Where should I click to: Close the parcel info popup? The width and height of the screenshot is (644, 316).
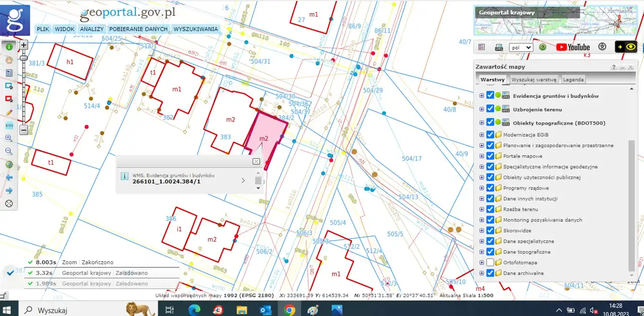(x=256, y=161)
